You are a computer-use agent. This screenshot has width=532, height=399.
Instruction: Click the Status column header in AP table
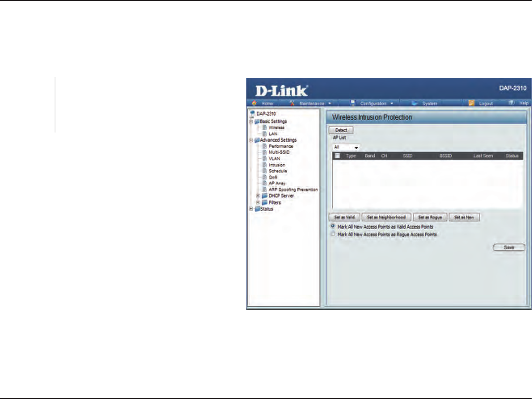pos(512,156)
